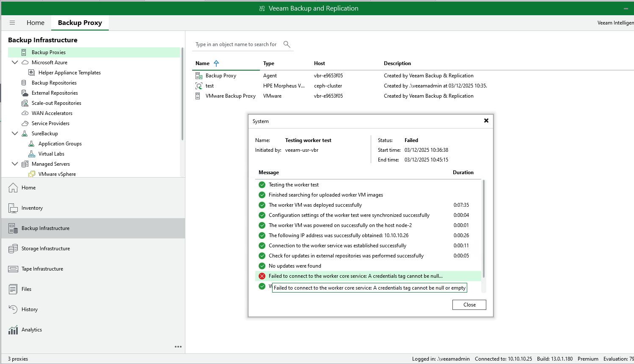The image size is (634, 364).
Task: Open the Analytics view icon
Action: point(13,330)
